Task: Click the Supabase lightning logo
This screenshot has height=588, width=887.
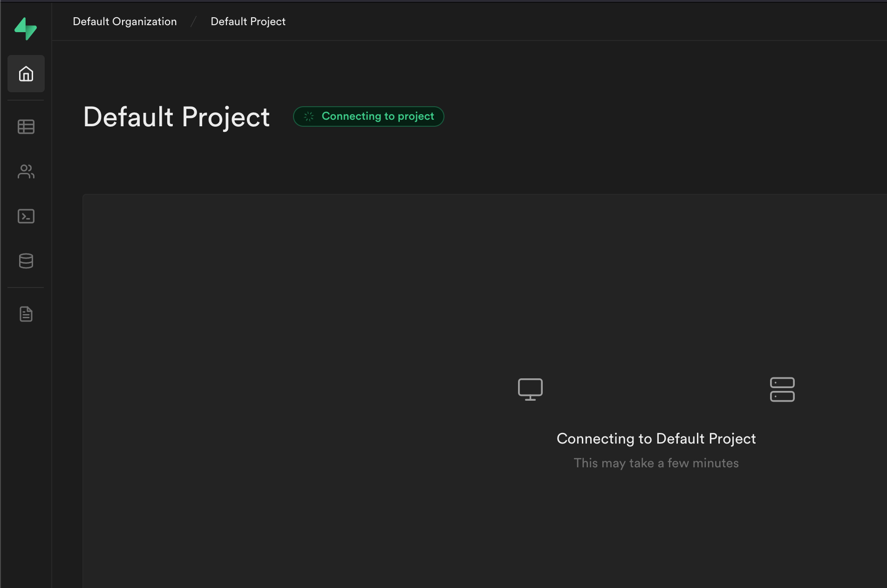Action: tap(26, 28)
